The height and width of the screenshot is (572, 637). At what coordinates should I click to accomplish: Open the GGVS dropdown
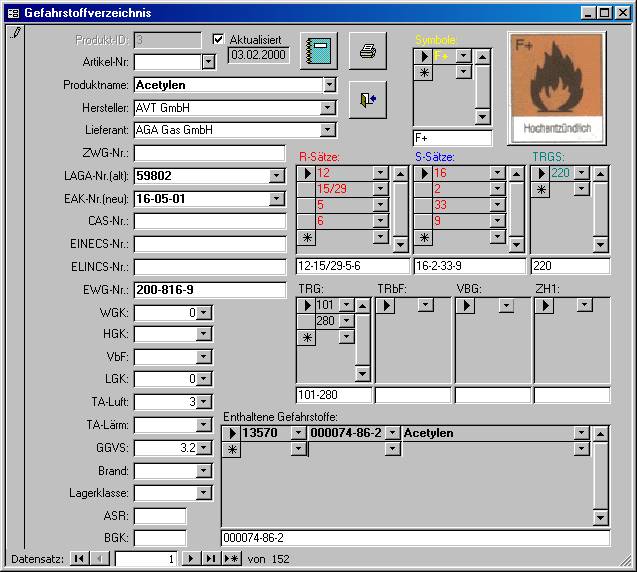pos(204,448)
